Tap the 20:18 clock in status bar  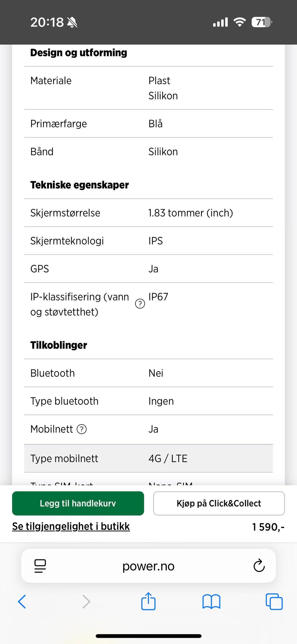pyautogui.click(x=47, y=22)
